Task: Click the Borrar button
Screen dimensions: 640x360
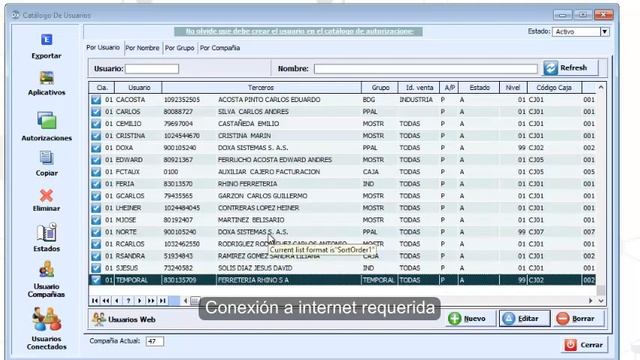Action: click(578, 318)
